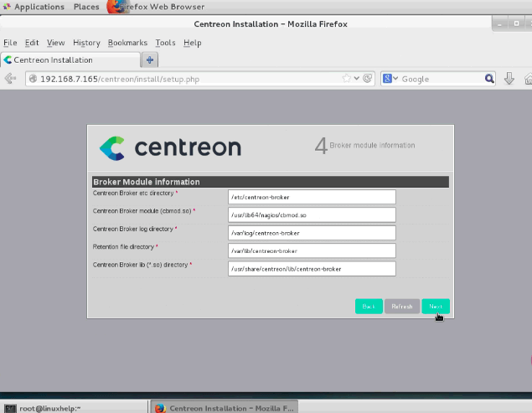Focus the Centreon Broker module cbmod.so field
The width and height of the screenshot is (532, 413).
(312, 215)
